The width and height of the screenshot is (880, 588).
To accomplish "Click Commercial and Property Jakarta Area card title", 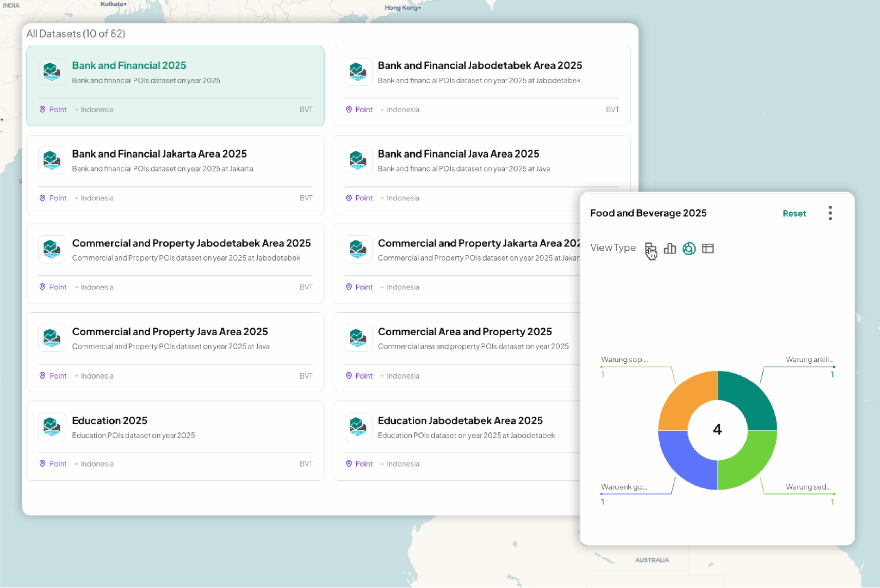I will (x=479, y=244).
